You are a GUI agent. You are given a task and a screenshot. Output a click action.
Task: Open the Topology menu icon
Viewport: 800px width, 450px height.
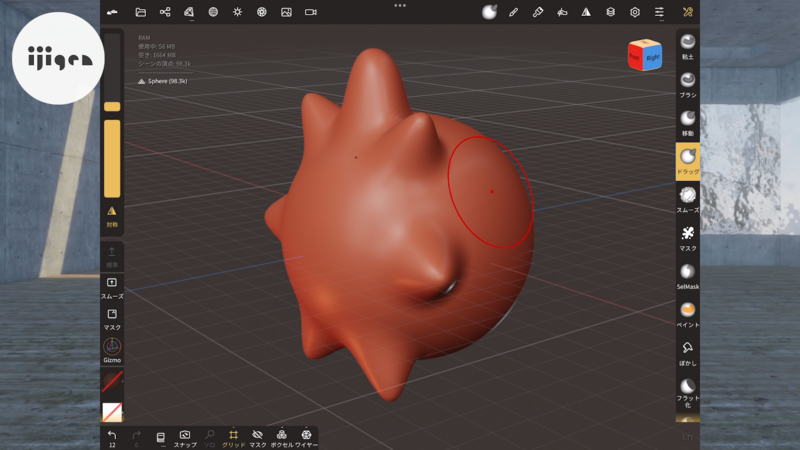click(189, 12)
